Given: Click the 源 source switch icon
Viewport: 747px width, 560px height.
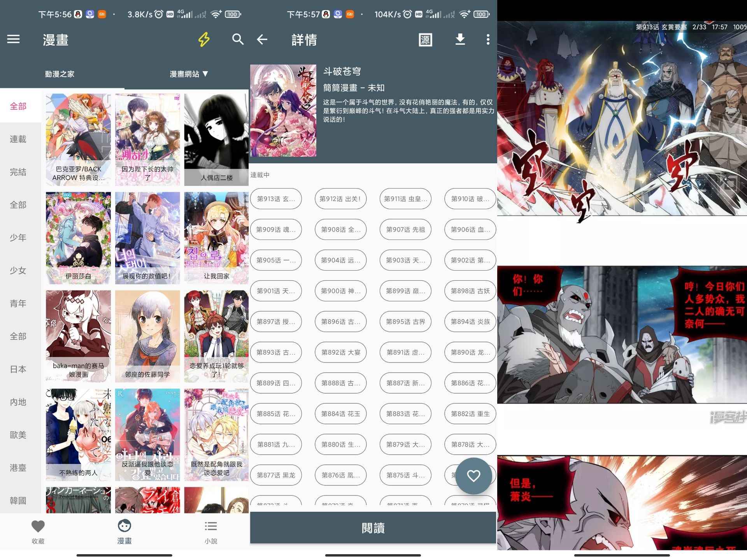Looking at the screenshot, I should [x=425, y=40].
